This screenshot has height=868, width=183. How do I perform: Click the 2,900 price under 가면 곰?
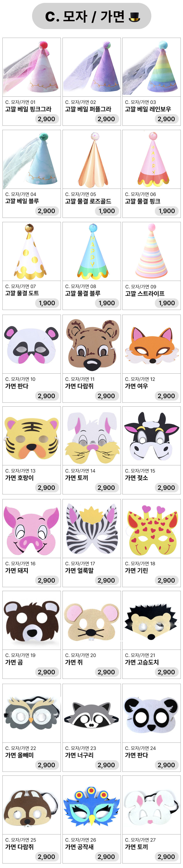46,672
